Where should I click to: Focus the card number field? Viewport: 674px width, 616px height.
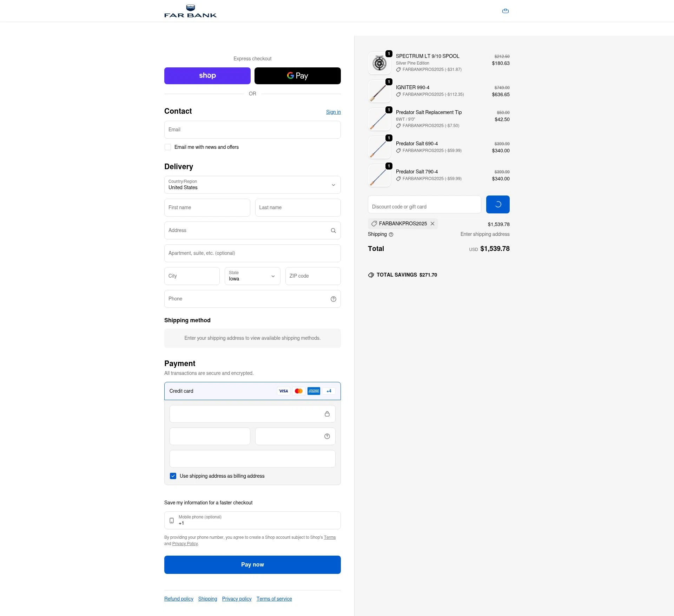[252, 414]
